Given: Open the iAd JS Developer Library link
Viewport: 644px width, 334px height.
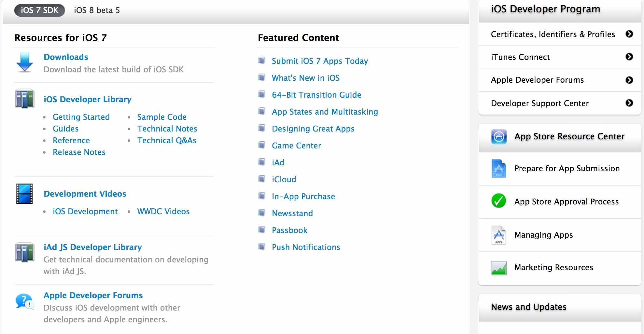Looking at the screenshot, I should tap(93, 247).
